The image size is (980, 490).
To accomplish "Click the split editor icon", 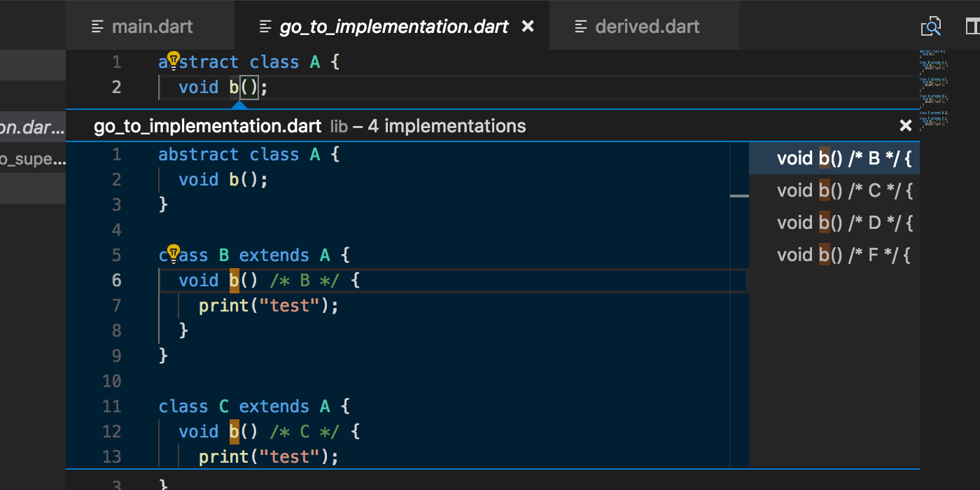I will coord(972,27).
